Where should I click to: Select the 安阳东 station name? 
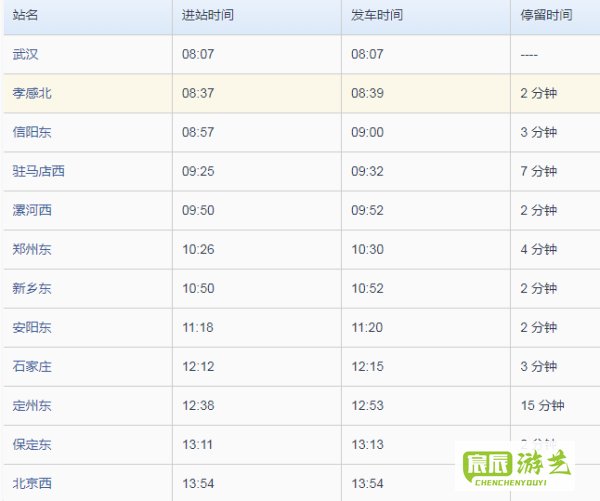[x=32, y=327]
